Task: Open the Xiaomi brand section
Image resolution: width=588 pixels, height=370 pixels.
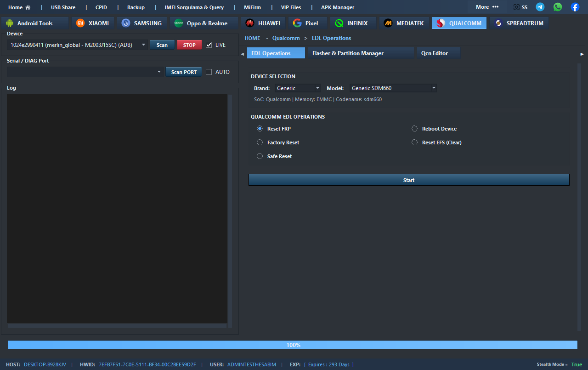Action: tap(92, 23)
